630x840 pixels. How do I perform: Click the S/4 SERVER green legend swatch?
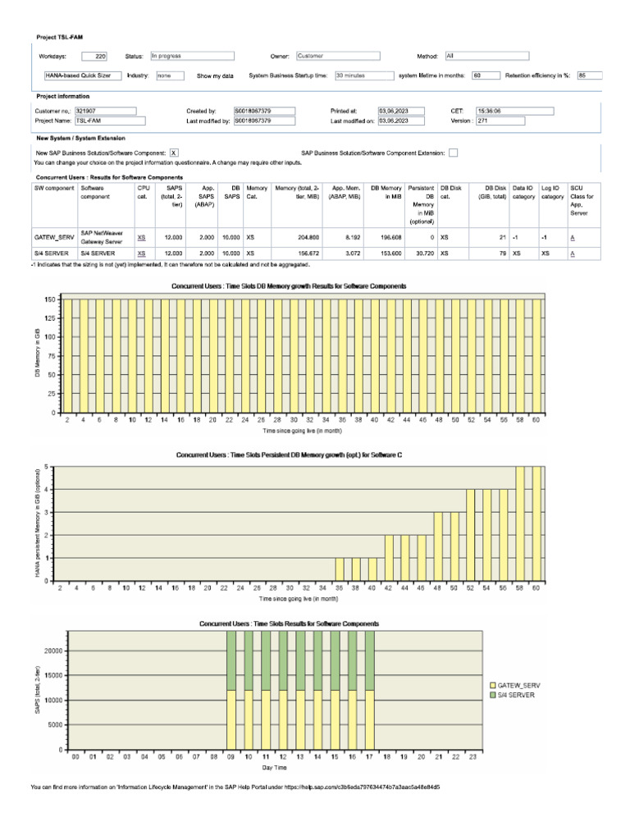(493, 695)
